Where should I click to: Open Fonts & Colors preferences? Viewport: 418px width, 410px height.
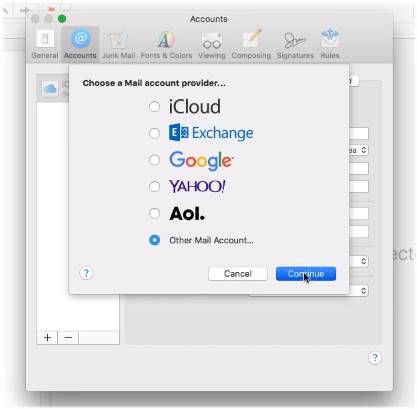coord(166,44)
